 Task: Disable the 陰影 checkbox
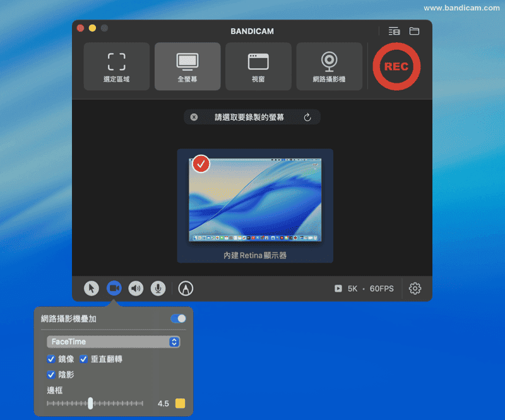(51, 375)
